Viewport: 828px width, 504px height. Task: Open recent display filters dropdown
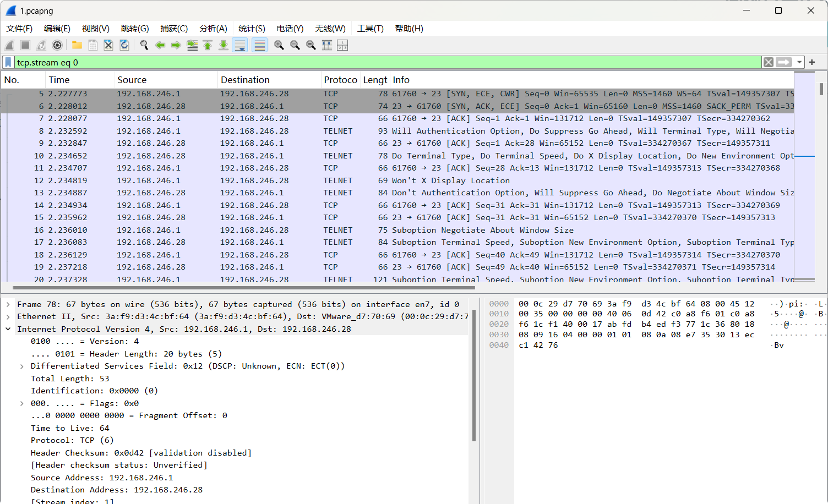799,63
